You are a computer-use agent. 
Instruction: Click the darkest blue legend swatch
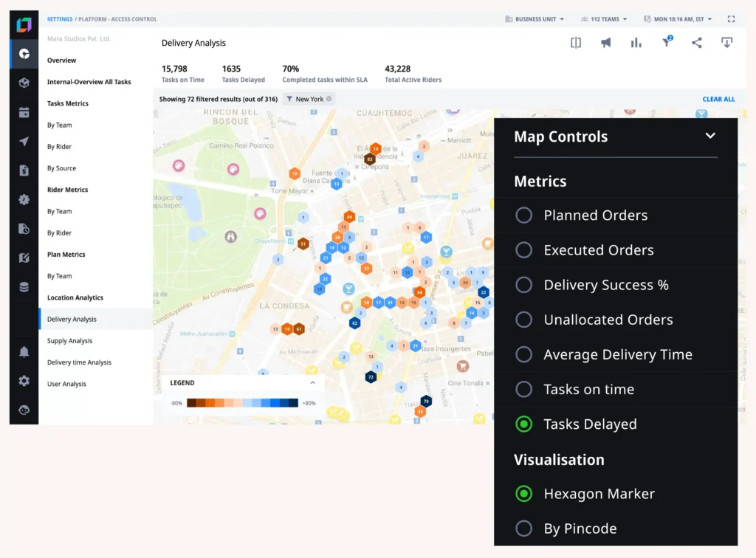pos(293,403)
